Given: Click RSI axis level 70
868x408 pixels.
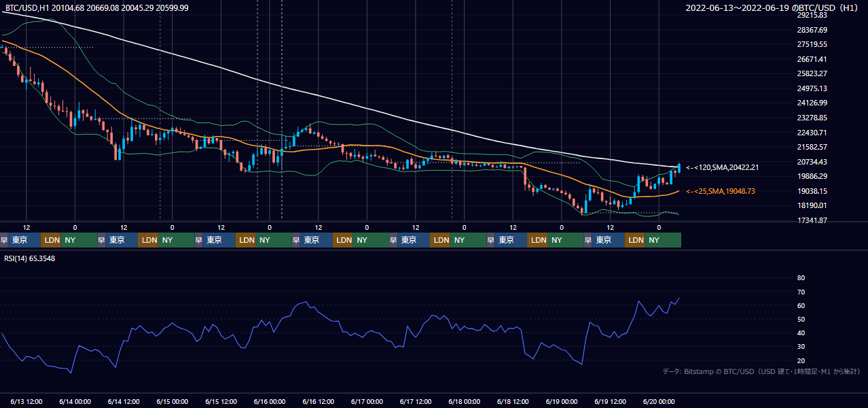Looking at the screenshot, I should tap(801, 292).
